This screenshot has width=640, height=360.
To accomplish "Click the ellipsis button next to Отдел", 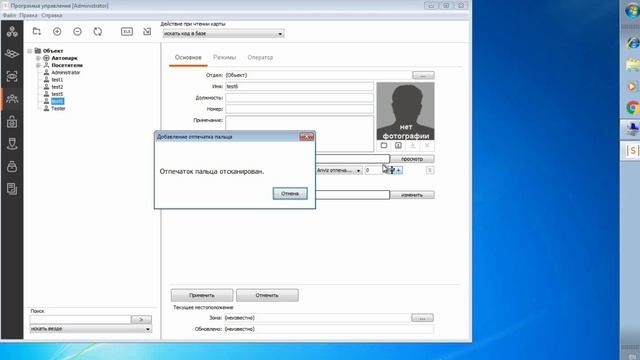I will (x=423, y=76).
